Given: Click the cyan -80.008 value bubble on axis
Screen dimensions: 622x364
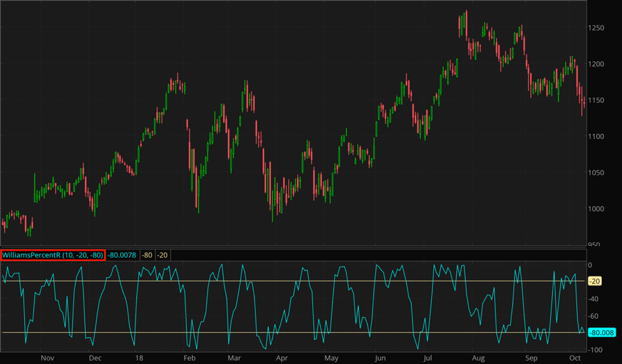Looking at the screenshot, I should click(600, 332).
